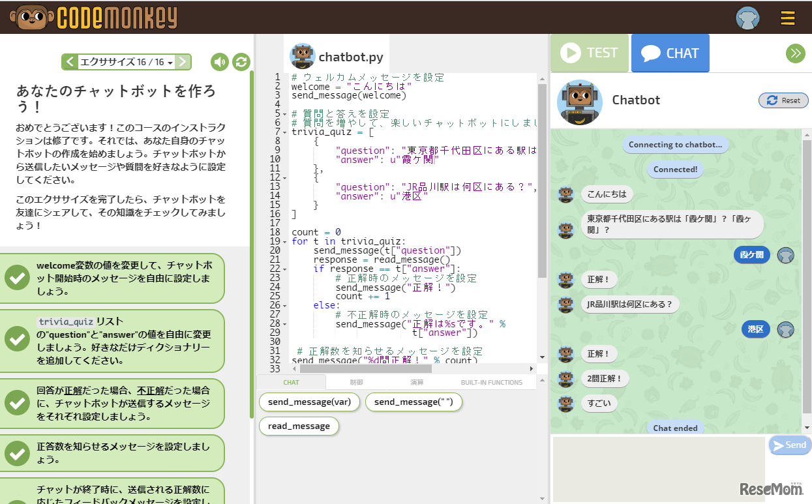Go to the previous exercise arrow
Image resolution: width=812 pixels, height=504 pixels.
point(69,62)
